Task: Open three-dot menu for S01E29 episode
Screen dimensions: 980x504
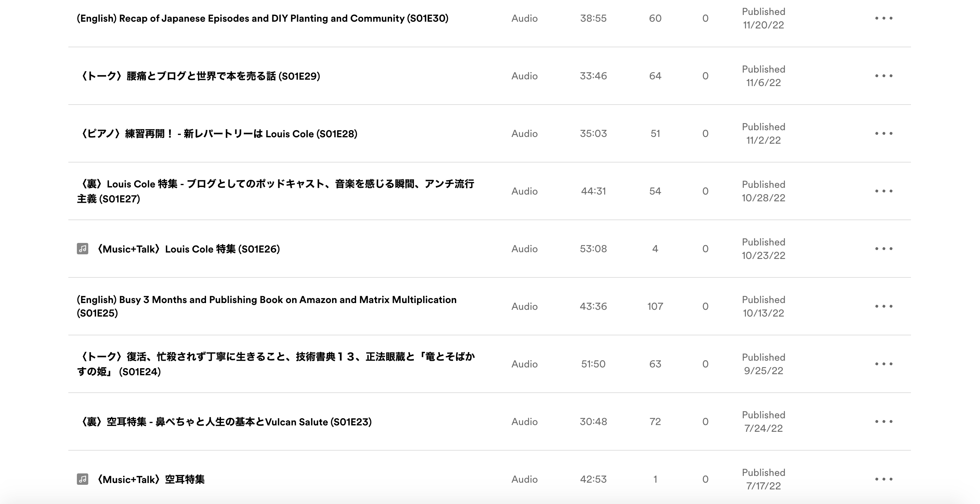Action: coord(884,76)
